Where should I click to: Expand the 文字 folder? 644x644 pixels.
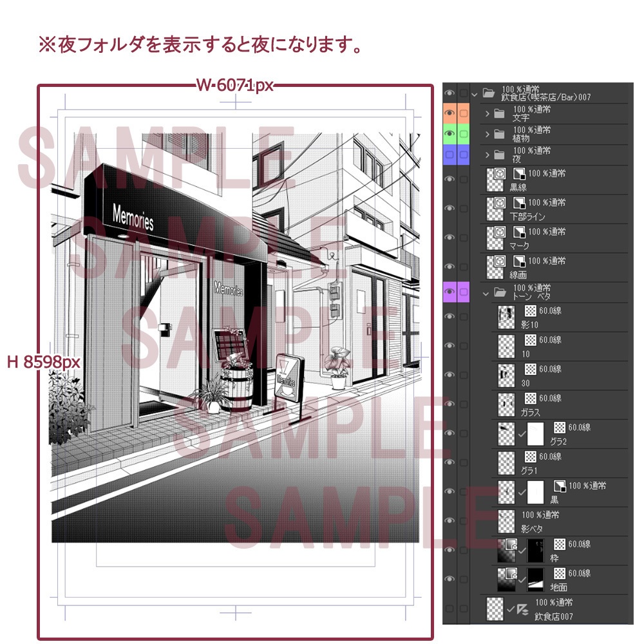coord(486,114)
